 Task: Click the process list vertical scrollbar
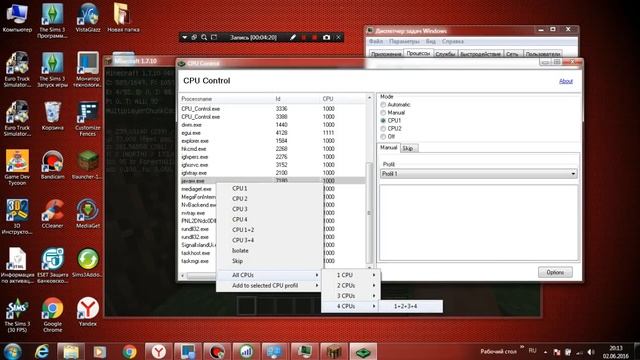point(369,212)
